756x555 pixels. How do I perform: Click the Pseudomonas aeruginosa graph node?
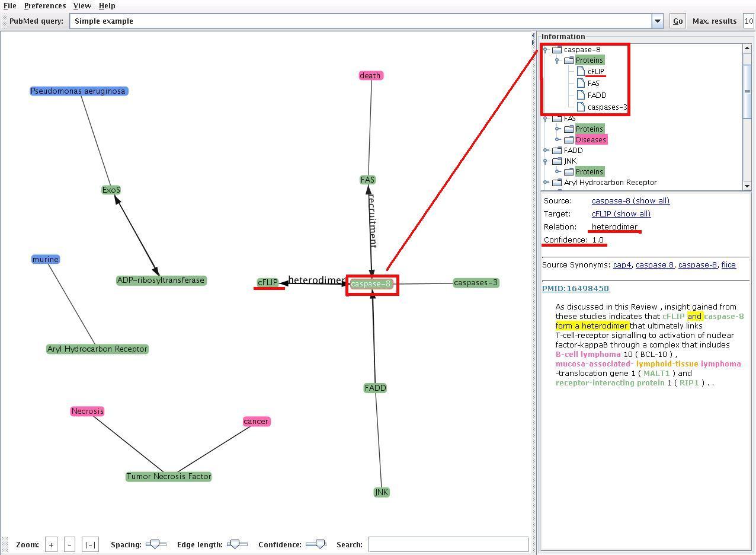point(78,91)
